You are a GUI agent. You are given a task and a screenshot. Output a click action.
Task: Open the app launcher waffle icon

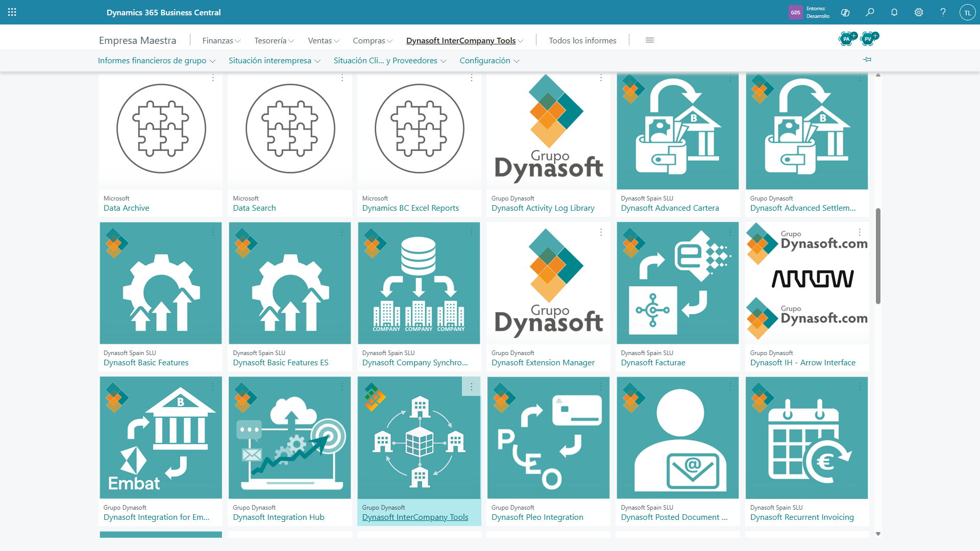tap(12, 12)
